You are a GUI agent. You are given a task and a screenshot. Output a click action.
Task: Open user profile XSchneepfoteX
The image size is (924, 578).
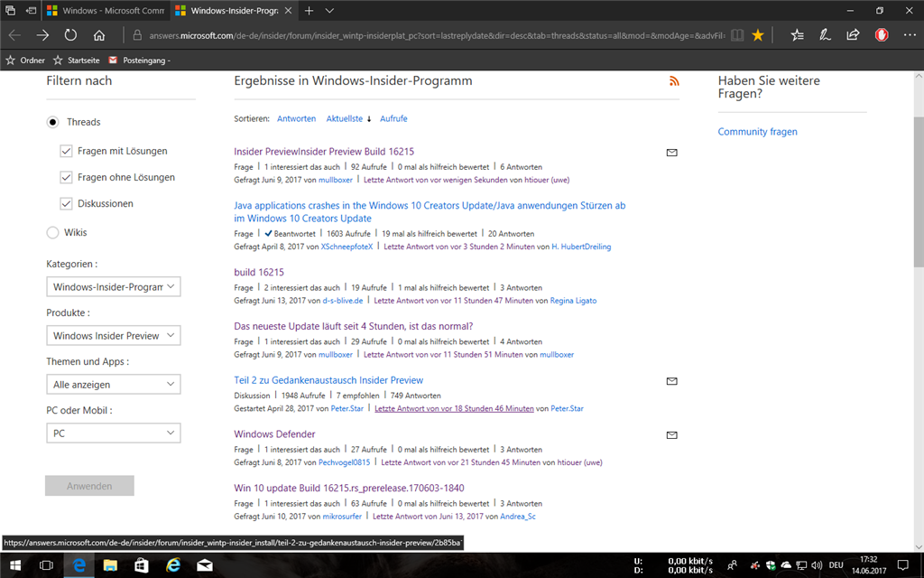click(x=346, y=247)
